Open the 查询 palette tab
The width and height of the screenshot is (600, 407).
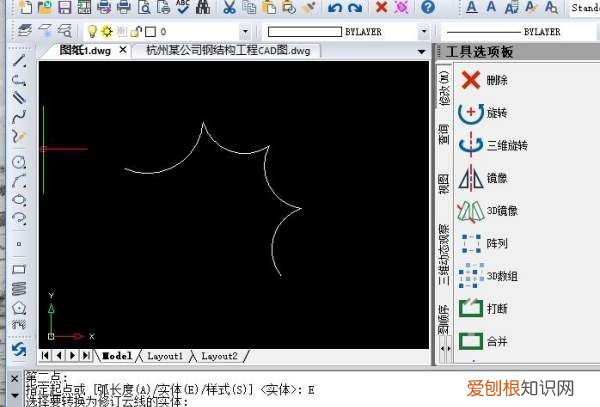click(x=443, y=134)
